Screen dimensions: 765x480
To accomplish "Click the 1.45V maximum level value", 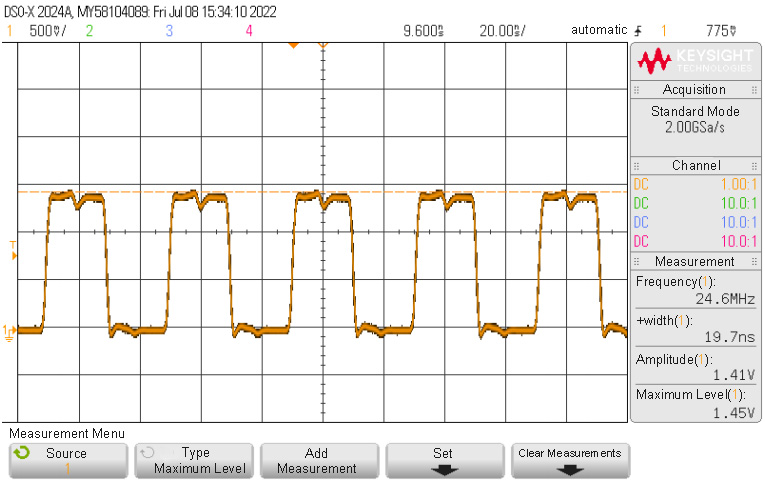I will pyautogui.click(x=734, y=413).
